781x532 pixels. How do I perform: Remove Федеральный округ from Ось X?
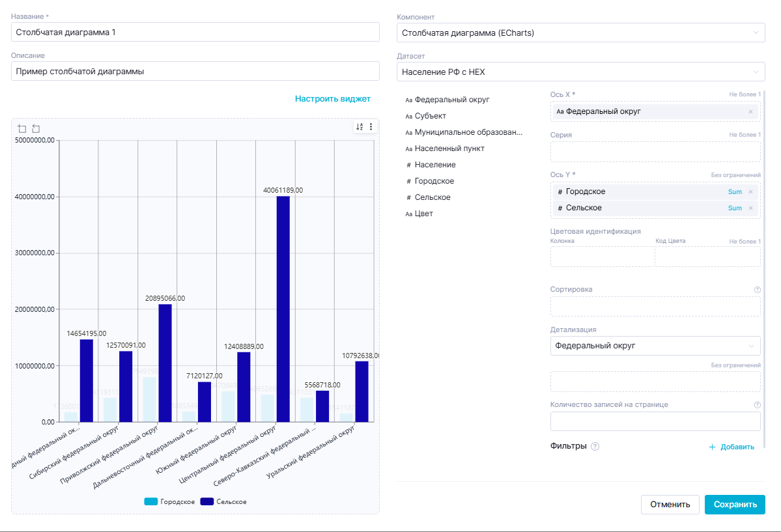pyautogui.click(x=750, y=112)
